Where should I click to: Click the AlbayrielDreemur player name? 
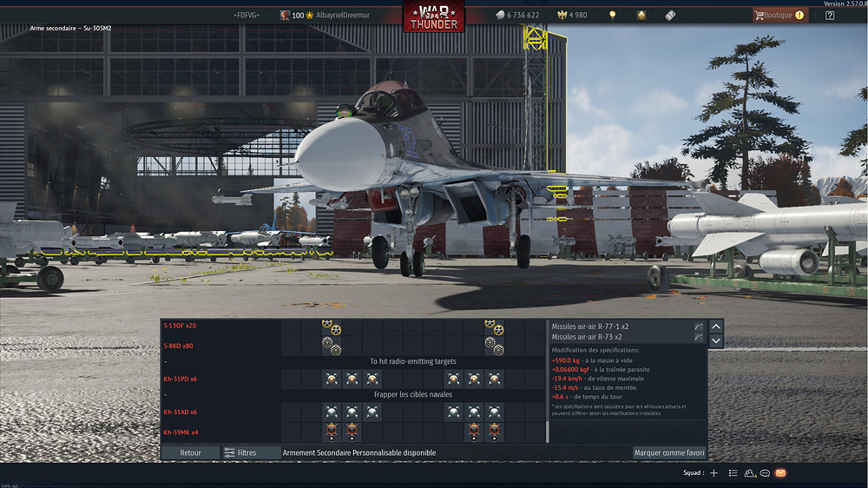[x=343, y=16]
